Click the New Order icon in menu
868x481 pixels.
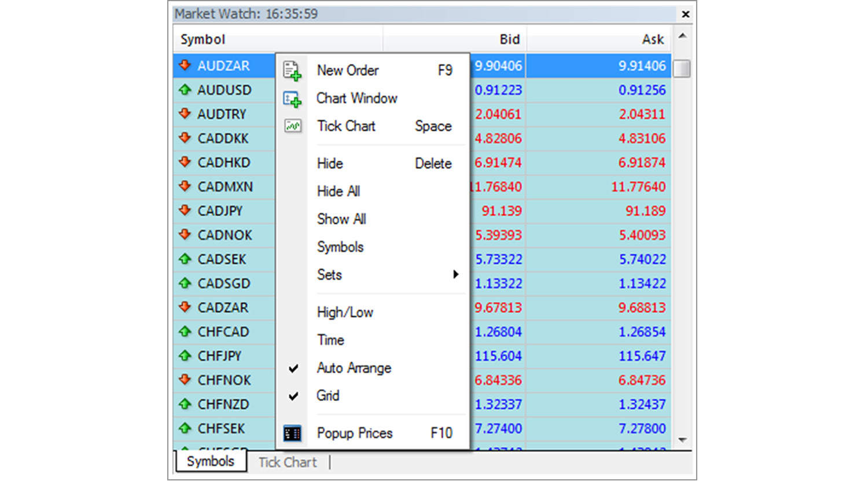[292, 71]
